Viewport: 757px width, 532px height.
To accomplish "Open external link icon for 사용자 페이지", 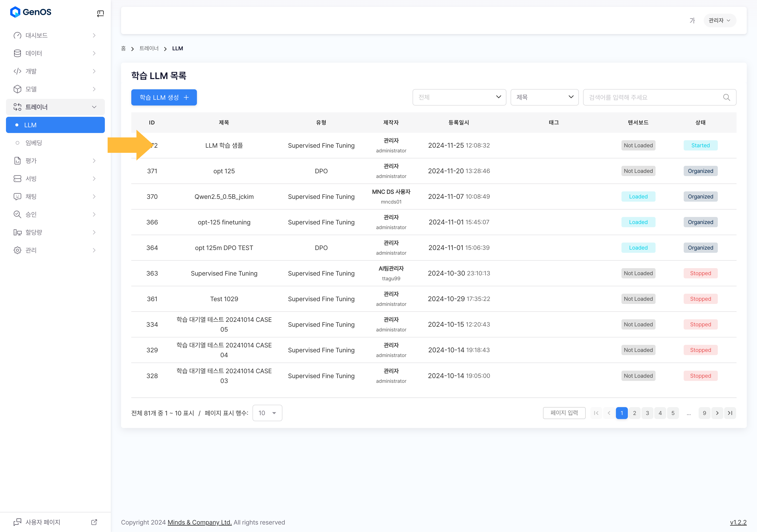I will [94, 522].
